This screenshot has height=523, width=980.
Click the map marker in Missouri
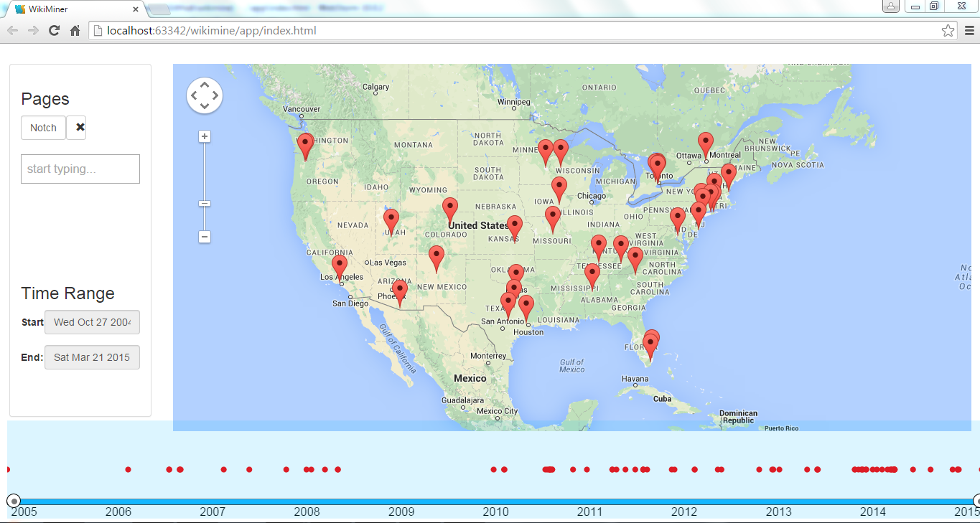[553, 220]
